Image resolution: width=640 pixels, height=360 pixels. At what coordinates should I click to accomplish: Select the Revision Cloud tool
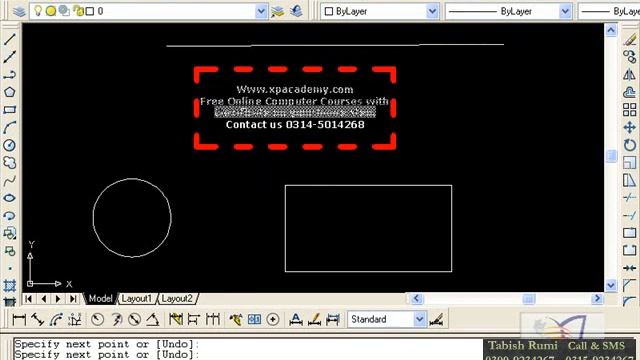point(9,162)
